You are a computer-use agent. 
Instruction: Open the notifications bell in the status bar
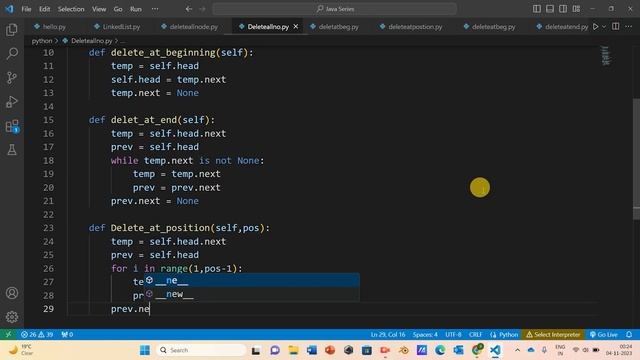point(629,334)
